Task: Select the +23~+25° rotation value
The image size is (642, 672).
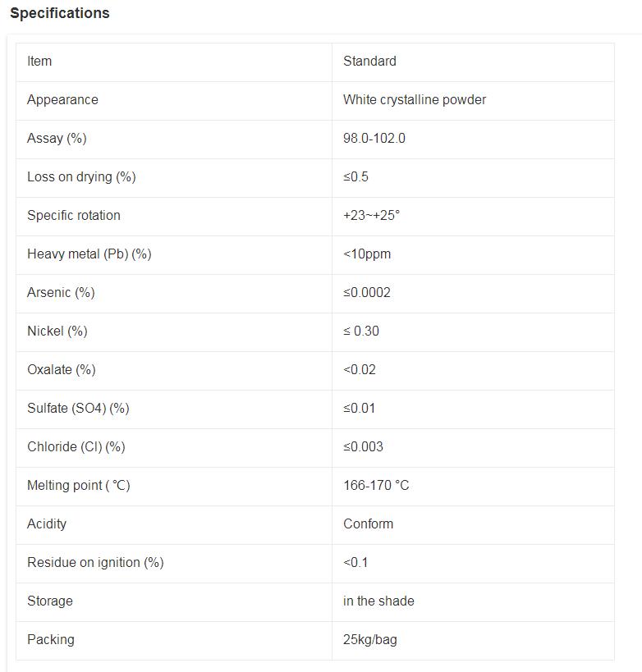Action: point(372,215)
